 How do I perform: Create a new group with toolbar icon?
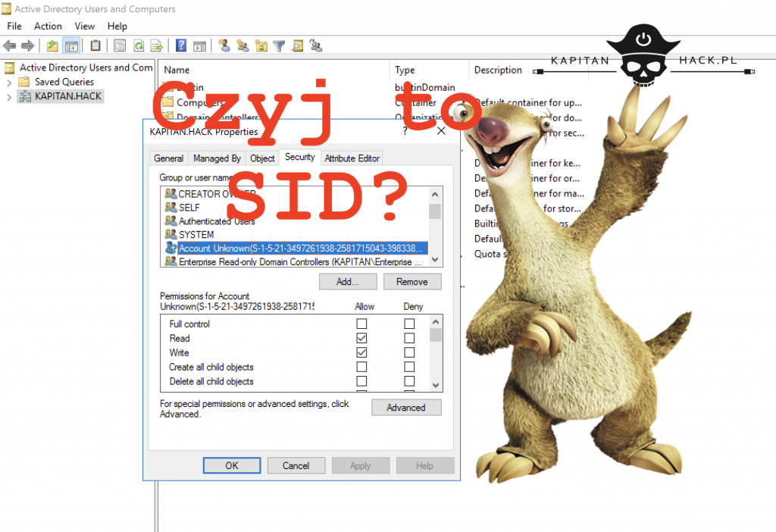[x=242, y=46]
